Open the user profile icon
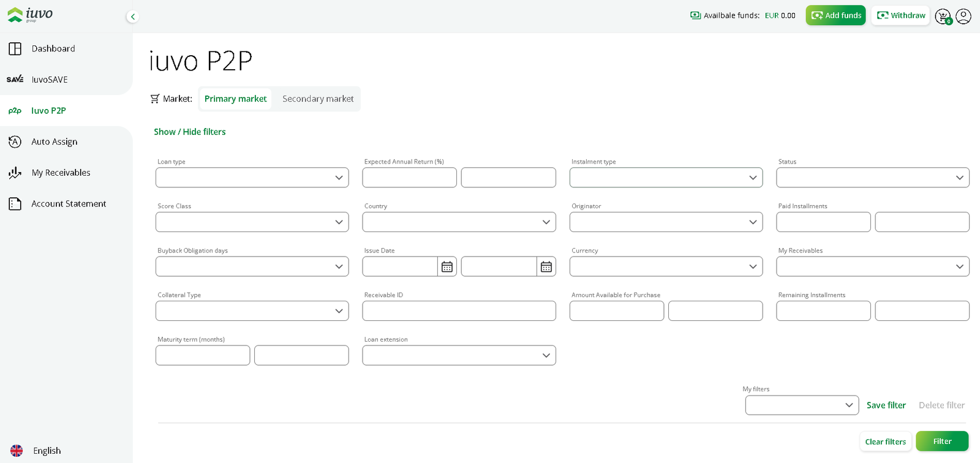Viewport: 980px width, 463px height. [x=963, y=16]
